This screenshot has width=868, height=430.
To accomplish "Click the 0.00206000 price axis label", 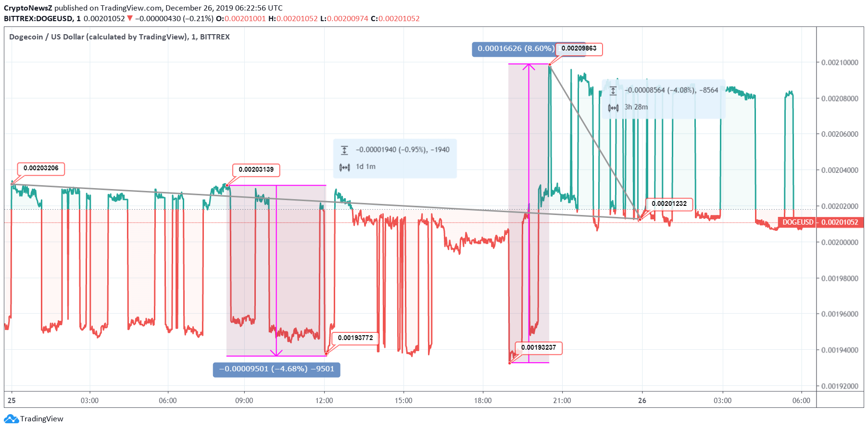I will (x=840, y=134).
